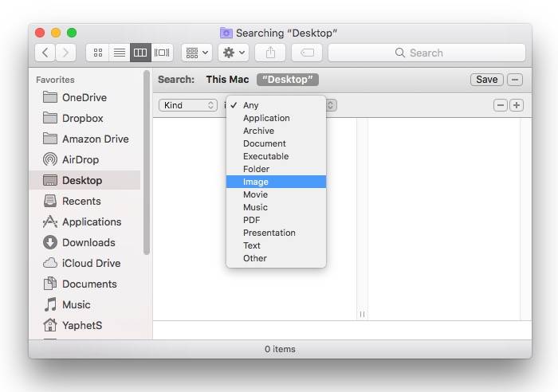Open OneDrive in the sidebar
Screen dimensions: 558x392
[84, 97]
